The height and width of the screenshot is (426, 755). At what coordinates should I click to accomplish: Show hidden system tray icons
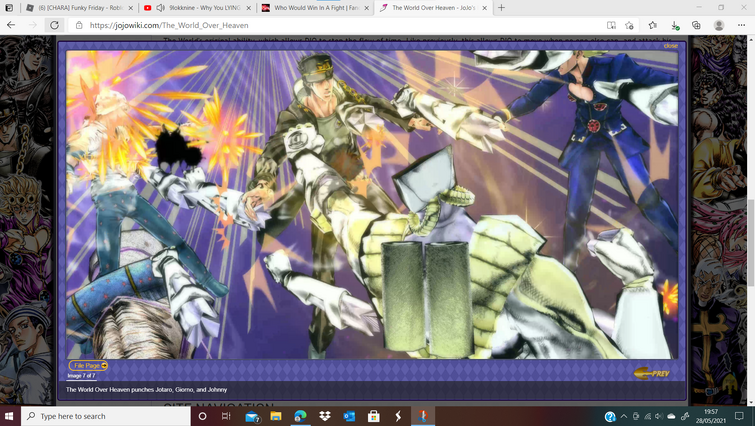(624, 416)
